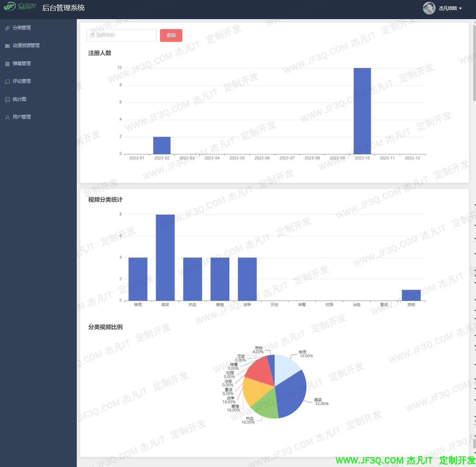Click the person icon beside 用户管理
476x467 pixels.
pyautogui.click(x=7, y=117)
